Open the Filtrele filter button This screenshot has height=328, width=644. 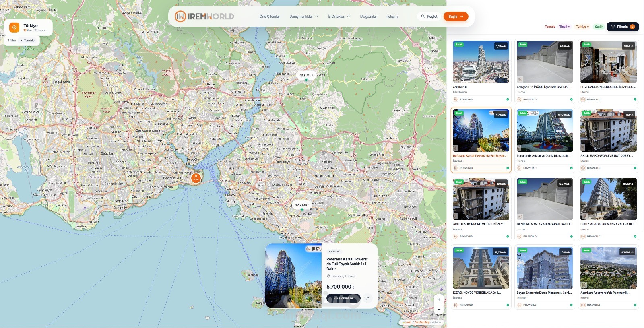coord(623,27)
